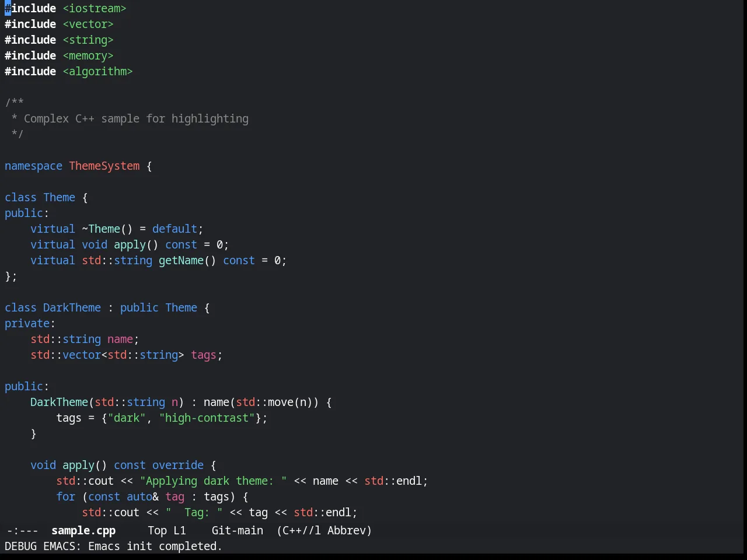Click the 'ThemeSystem' namespace name
Image resolution: width=747 pixels, height=560 pixels.
click(x=104, y=166)
